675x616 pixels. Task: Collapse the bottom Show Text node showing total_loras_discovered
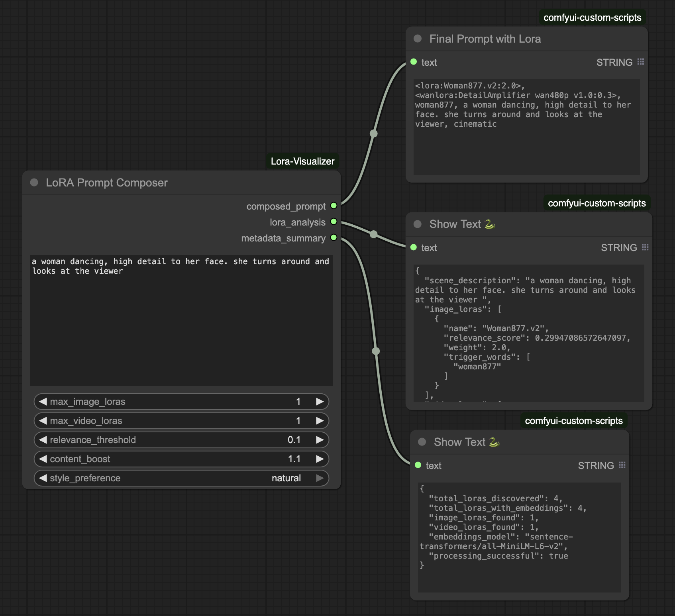422,442
